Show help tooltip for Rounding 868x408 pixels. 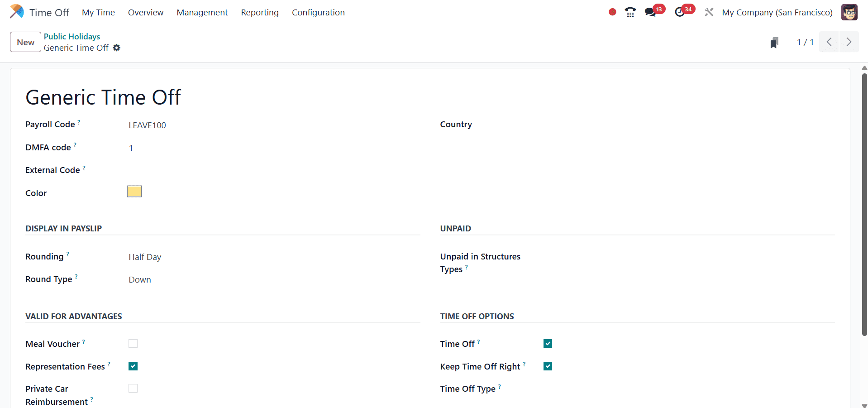[x=68, y=254]
